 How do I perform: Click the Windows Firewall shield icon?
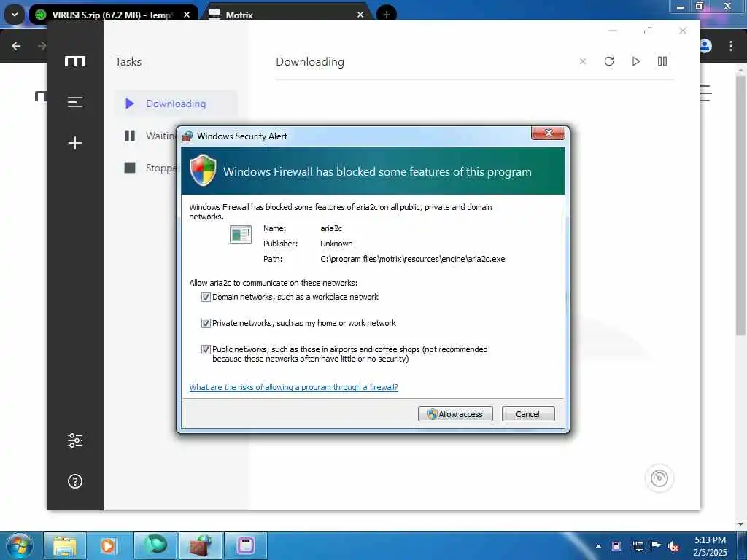pos(203,170)
